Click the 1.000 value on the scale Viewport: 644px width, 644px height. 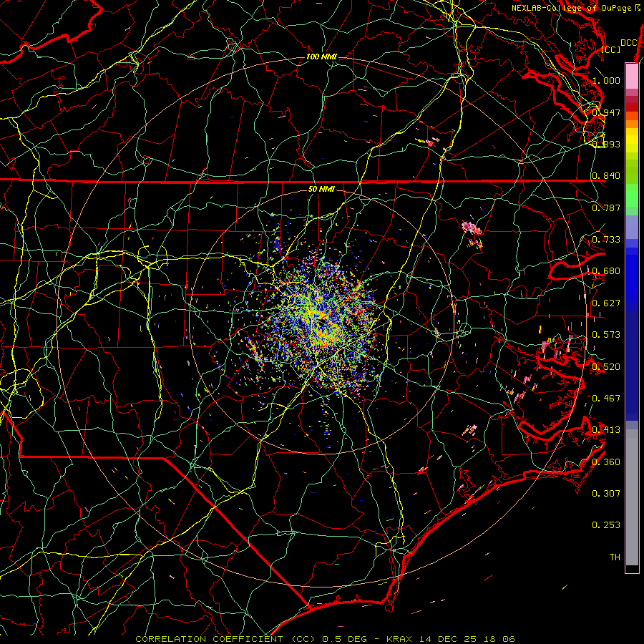click(x=606, y=80)
